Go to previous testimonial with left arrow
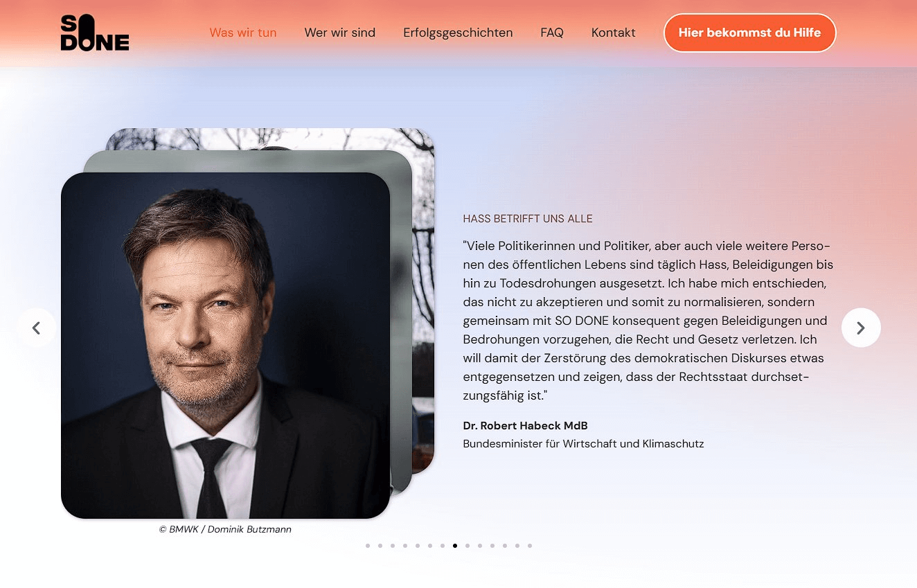Viewport: 917px width, 588px height. pos(37,328)
